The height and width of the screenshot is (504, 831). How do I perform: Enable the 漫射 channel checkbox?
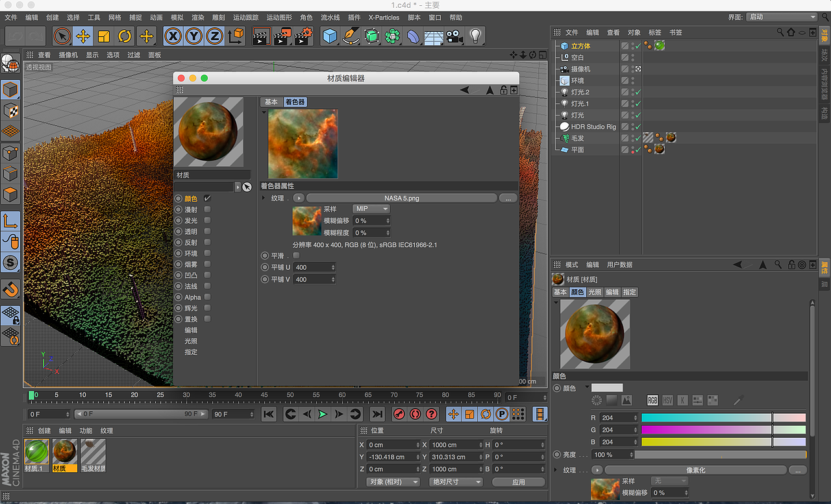coord(208,210)
